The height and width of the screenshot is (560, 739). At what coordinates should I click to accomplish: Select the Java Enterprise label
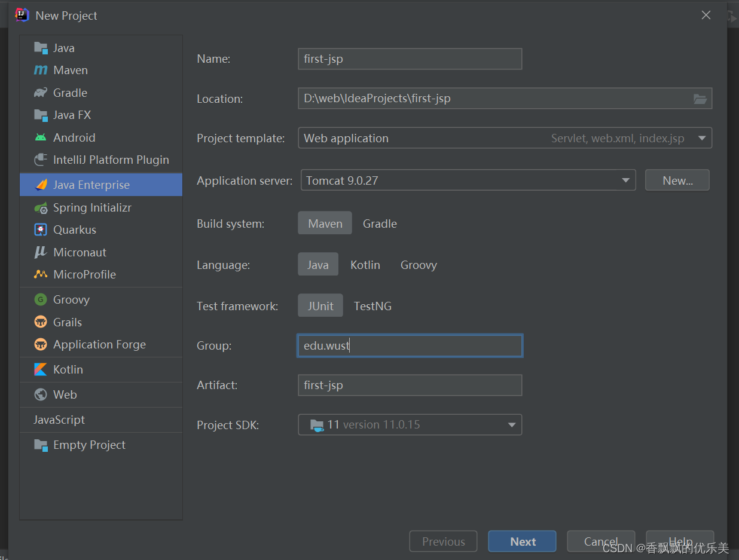pos(91,185)
